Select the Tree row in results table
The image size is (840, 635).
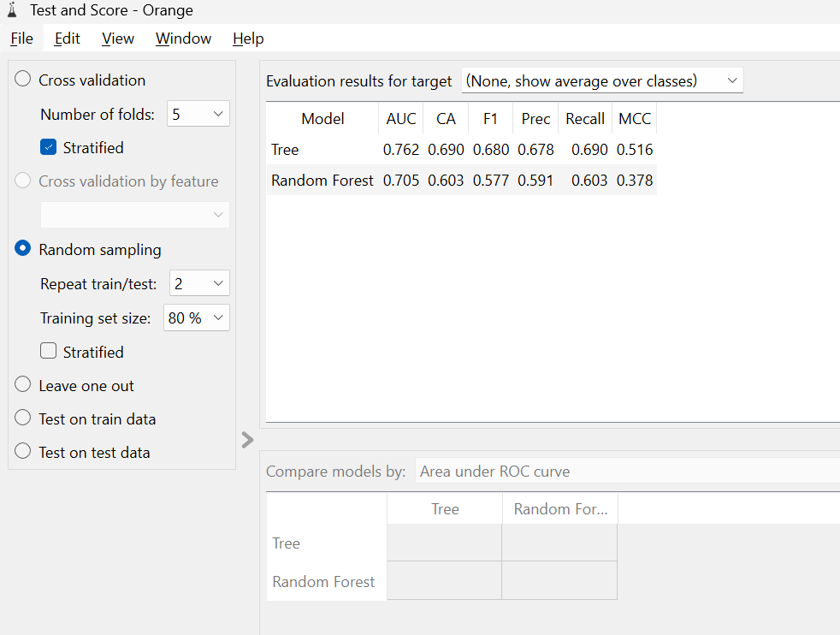pyautogui.click(x=461, y=150)
